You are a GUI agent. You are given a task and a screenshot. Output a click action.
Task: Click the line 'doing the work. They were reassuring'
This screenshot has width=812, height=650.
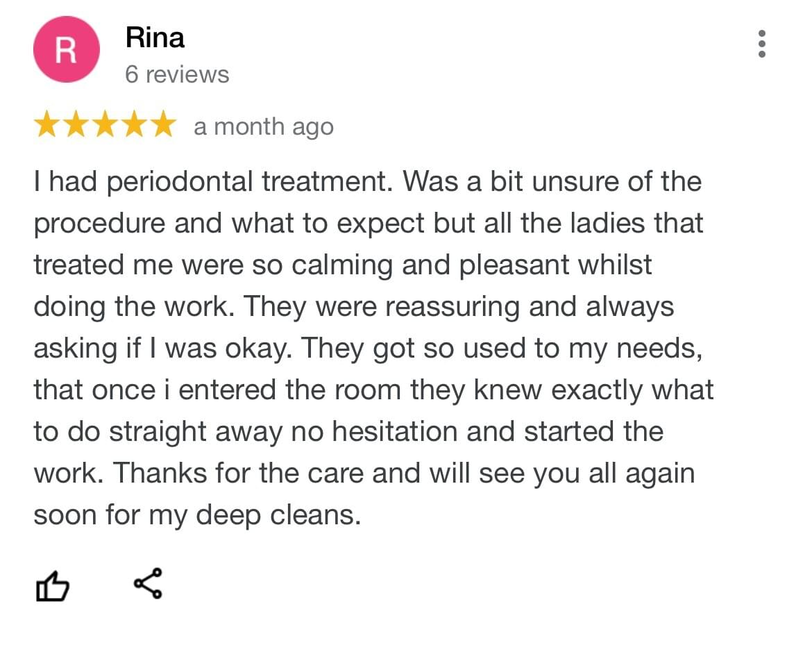pos(354,307)
